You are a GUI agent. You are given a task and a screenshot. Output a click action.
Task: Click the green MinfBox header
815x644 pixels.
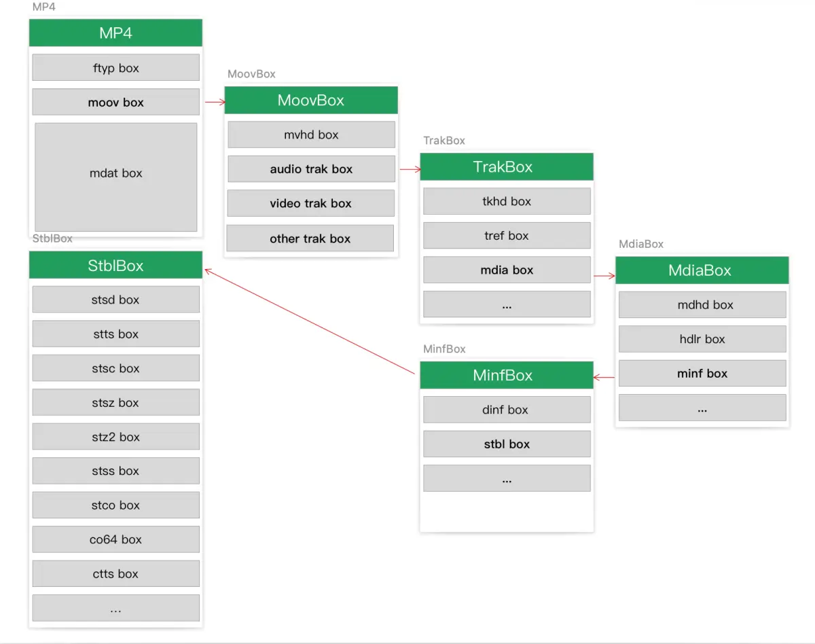[507, 375]
